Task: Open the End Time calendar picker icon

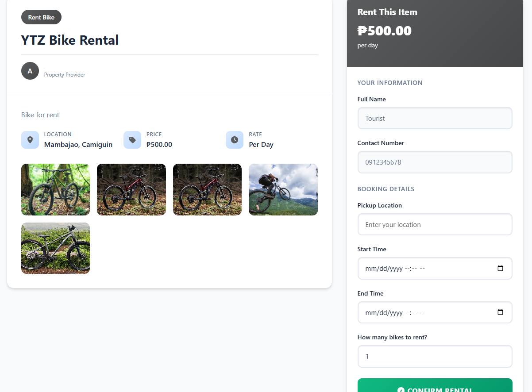Action: (500, 312)
